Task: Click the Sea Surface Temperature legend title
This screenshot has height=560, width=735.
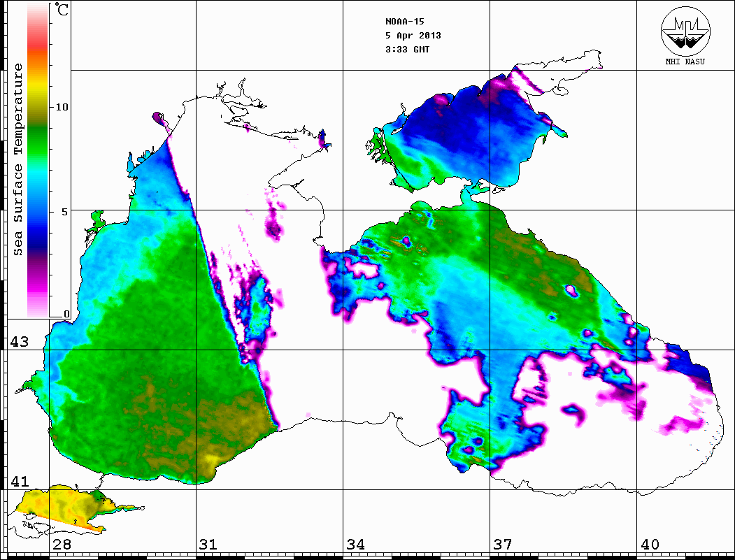Action: click(x=17, y=159)
